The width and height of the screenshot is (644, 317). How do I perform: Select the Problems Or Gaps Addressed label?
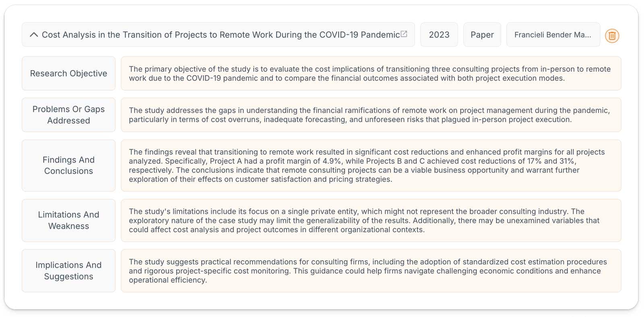pyautogui.click(x=68, y=115)
